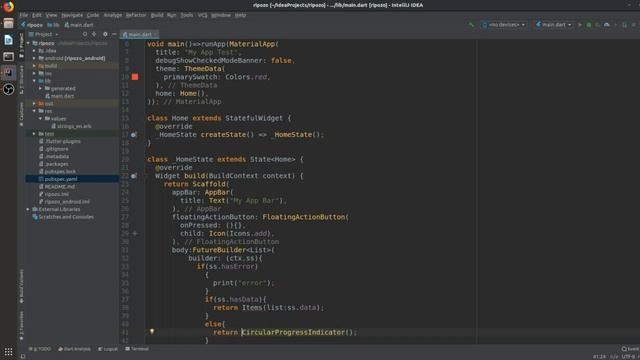
Task: Select main.dart in the project tree
Action: point(62,96)
